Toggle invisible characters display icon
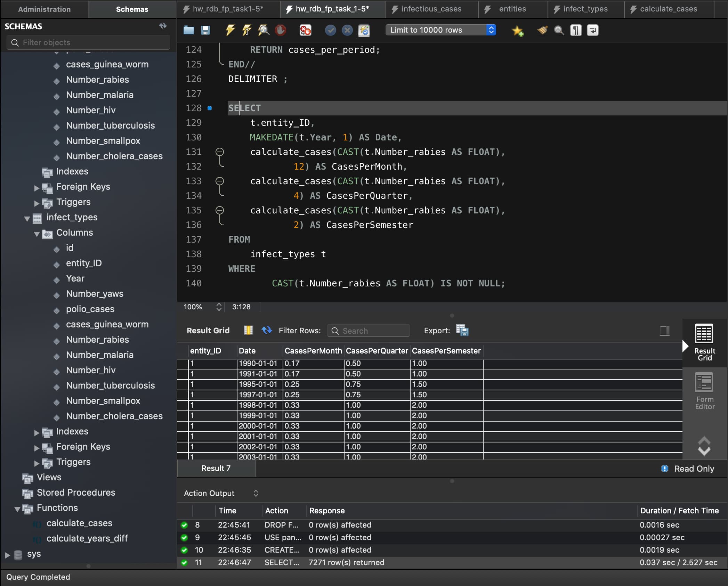The height and width of the screenshot is (586, 728). pos(576,30)
